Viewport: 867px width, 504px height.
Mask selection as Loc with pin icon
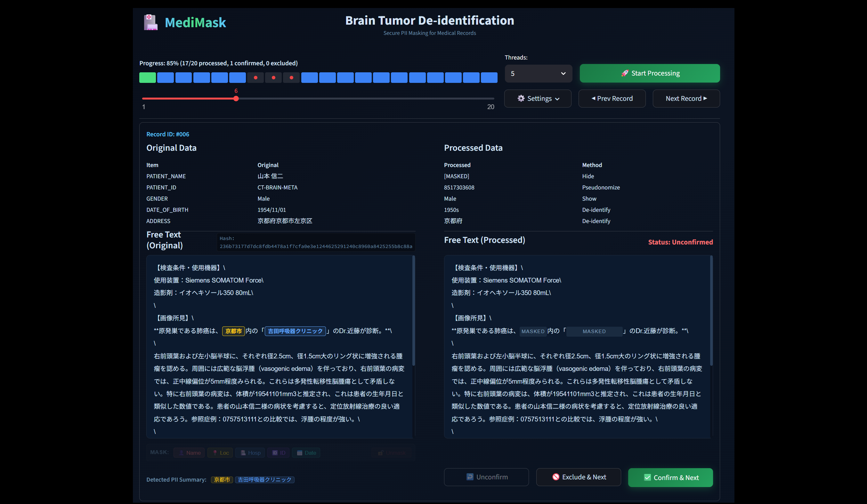tap(220, 453)
